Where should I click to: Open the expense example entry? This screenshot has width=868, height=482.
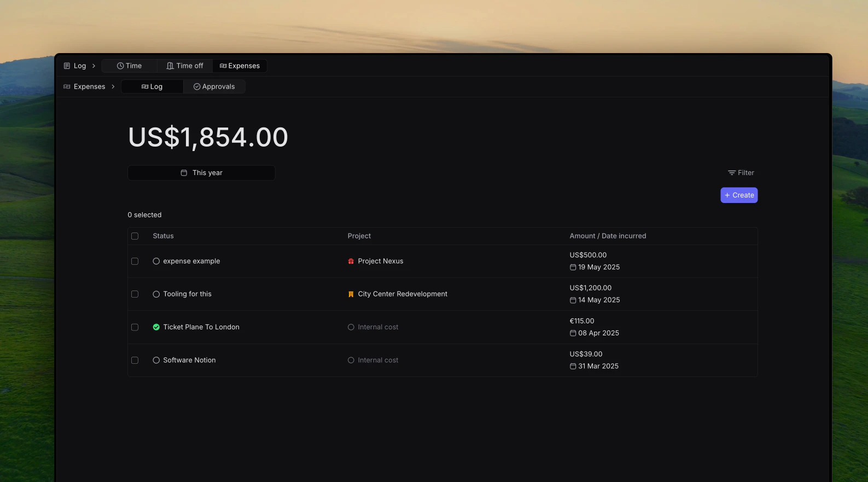[x=191, y=262]
